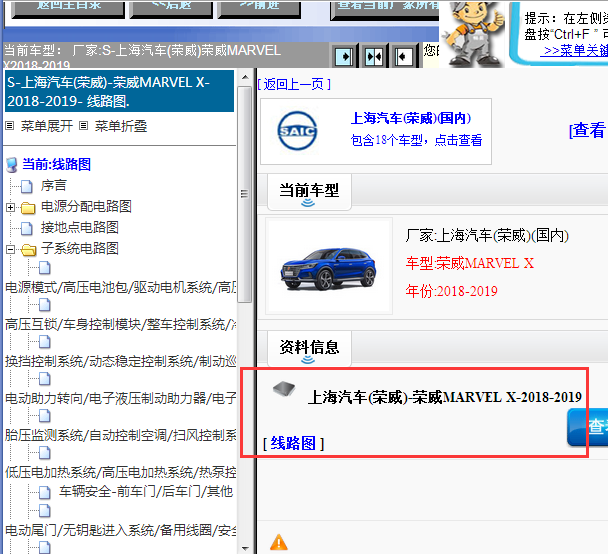This screenshot has height=554, width=608.
Task: Open 低压电加热系统/高压电加热系统 diagram
Action: (120, 472)
